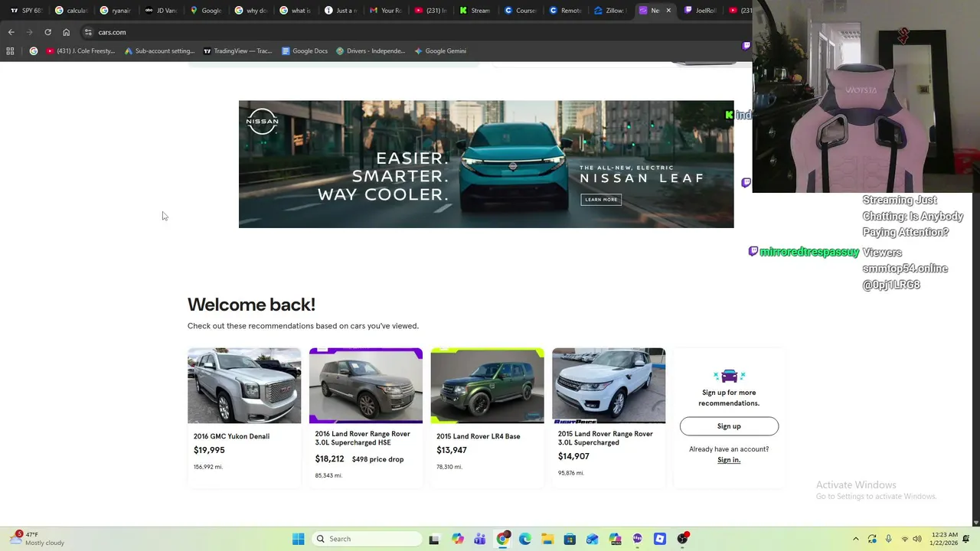The height and width of the screenshot is (551, 980).
Task: Open the Google bookmark icon
Action: coord(33,51)
